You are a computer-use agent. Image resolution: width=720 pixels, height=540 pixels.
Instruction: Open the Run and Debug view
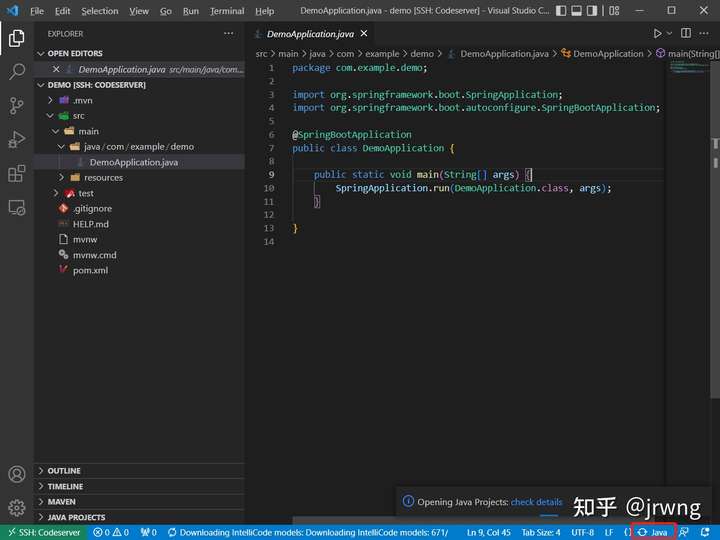coord(17,140)
